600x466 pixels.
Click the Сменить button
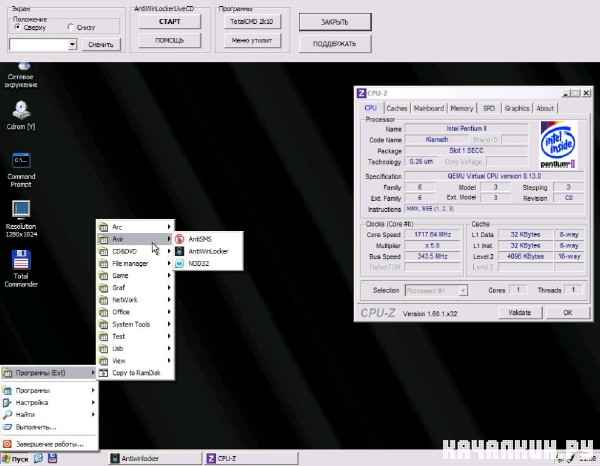(101, 44)
